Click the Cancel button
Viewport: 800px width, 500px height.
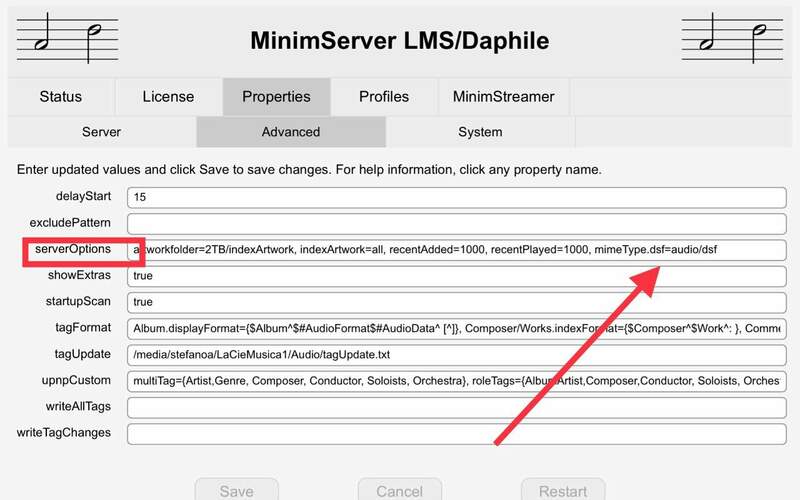click(399, 491)
